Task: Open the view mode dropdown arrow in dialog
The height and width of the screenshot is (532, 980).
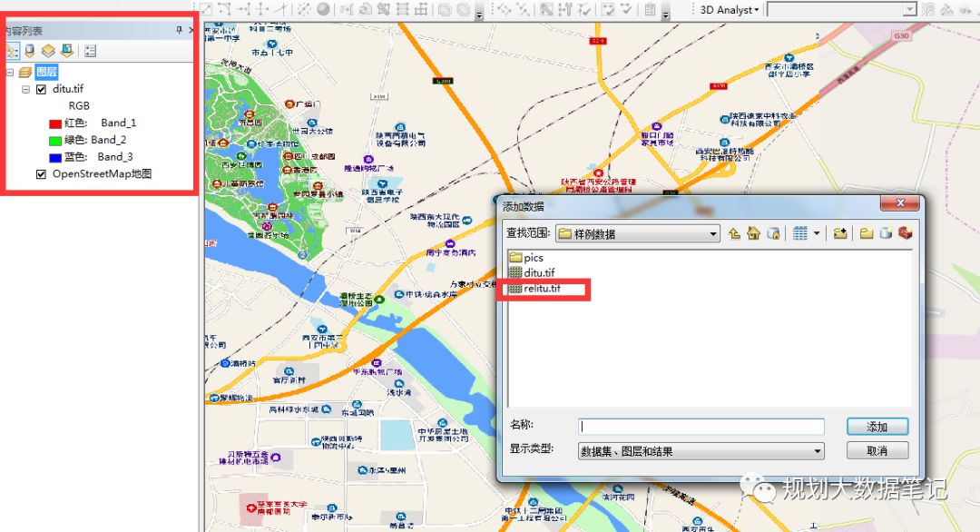Action: 817,234
